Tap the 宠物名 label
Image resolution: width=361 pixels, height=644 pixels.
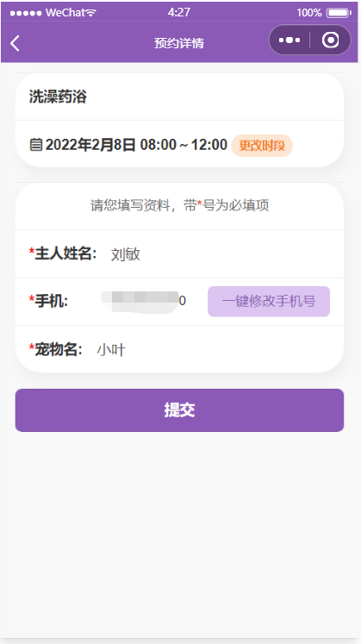coord(55,350)
